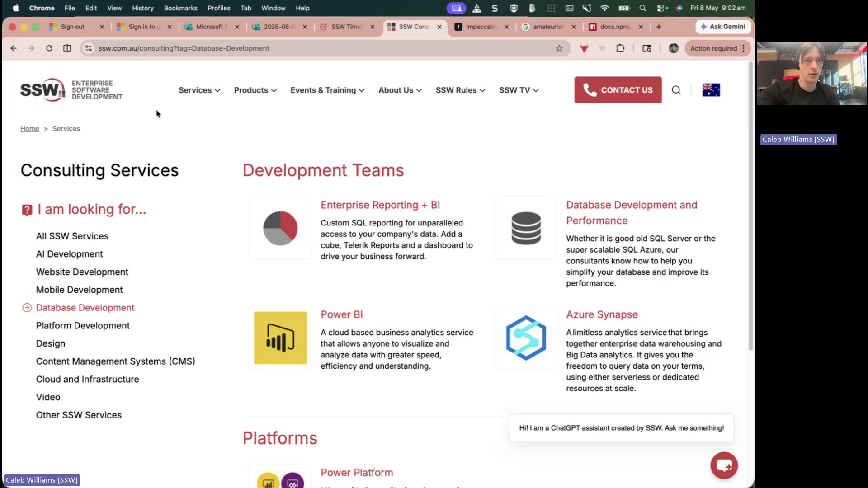Select Other SSW Services filter

pyautogui.click(x=79, y=415)
